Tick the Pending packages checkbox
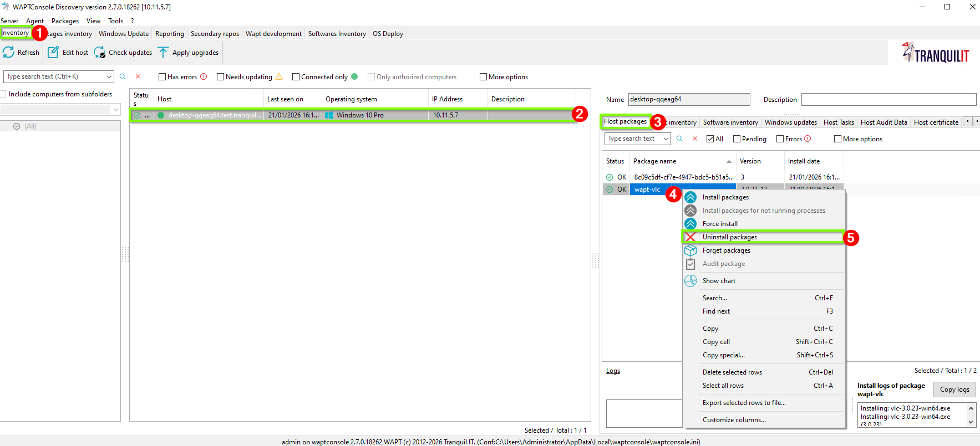 point(737,139)
